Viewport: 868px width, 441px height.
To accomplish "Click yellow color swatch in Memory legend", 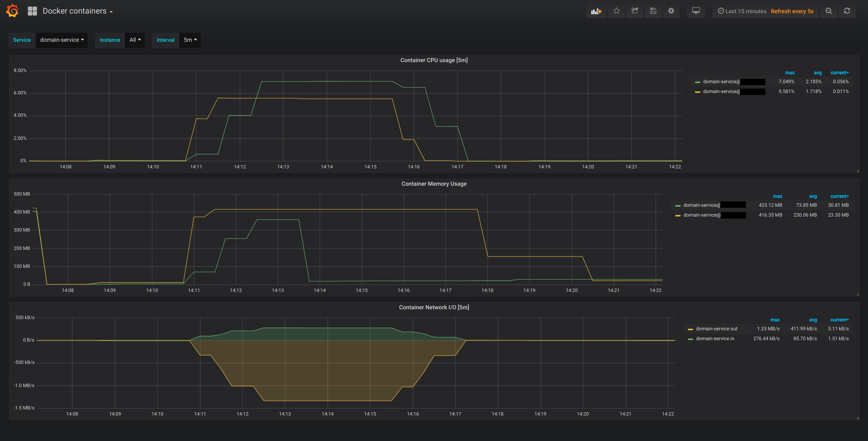I will (x=678, y=215).
